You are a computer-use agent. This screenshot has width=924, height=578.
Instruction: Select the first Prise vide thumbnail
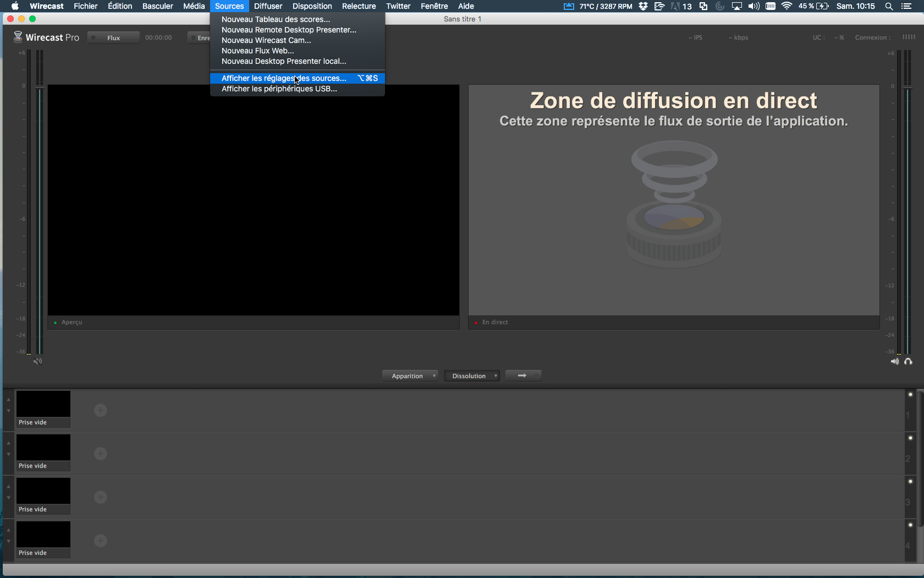43,405
